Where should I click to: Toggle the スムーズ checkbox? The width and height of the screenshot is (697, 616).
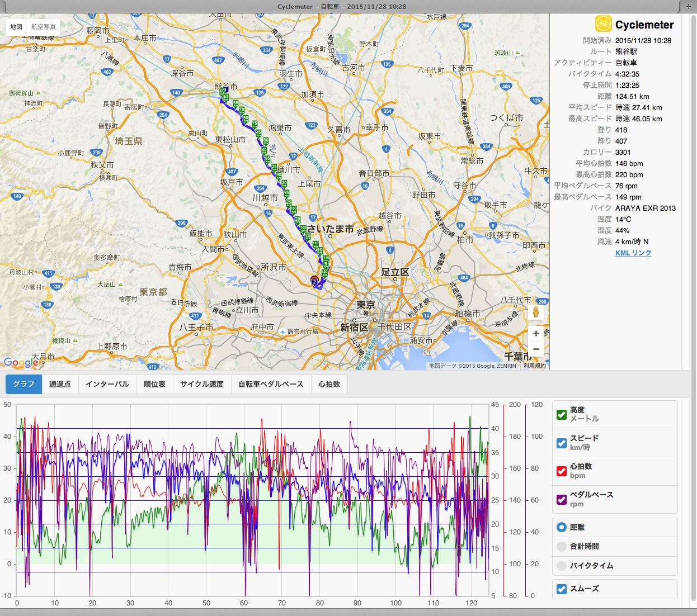[562, 589]
